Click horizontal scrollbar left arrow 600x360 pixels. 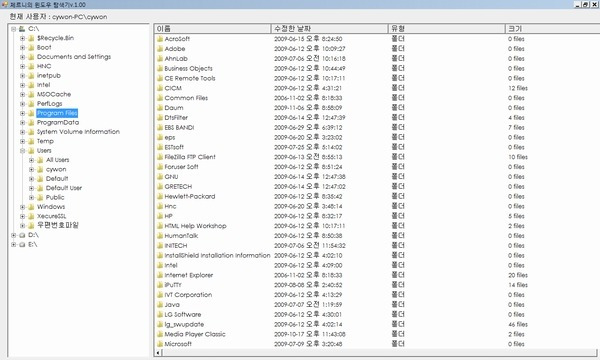point(158,353)
